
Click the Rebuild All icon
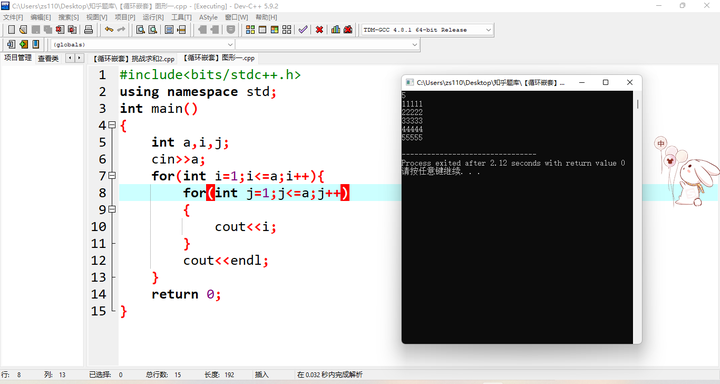click(287, 29)
